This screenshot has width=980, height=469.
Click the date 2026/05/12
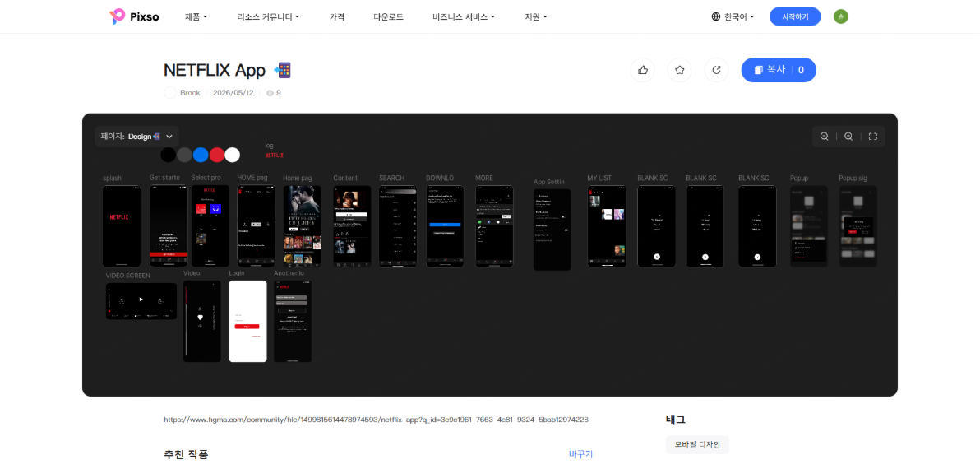[x=233, y=92]
